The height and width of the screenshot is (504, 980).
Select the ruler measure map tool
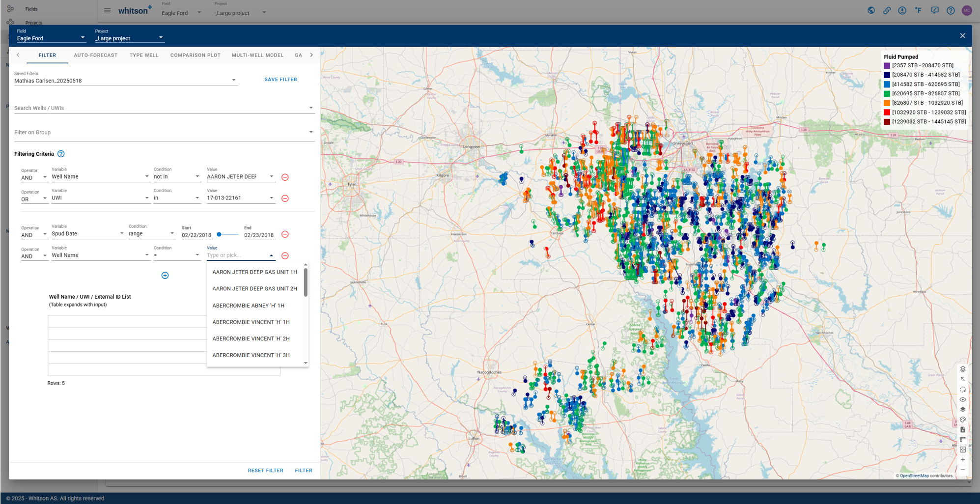tap(963, 440)
